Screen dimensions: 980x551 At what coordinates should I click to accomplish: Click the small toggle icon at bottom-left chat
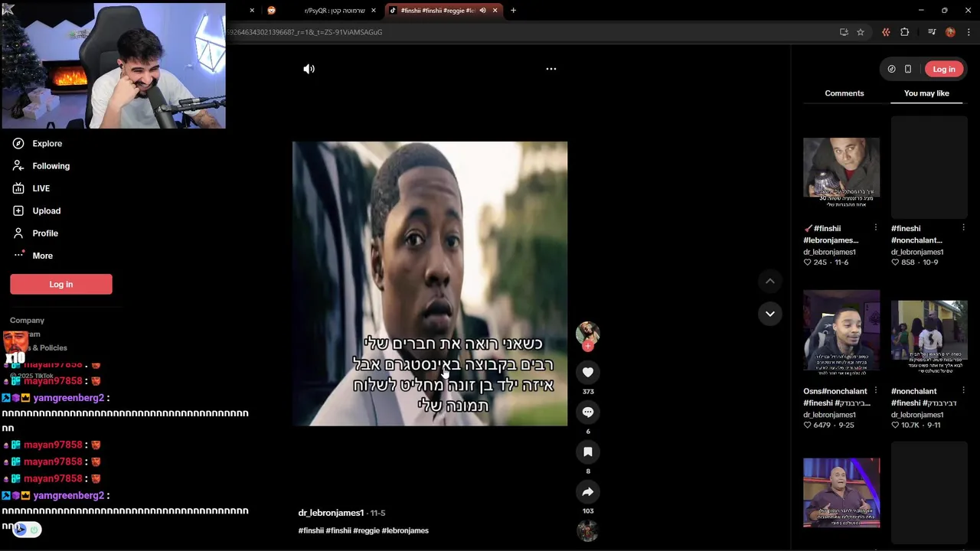[x=27, y=529]
